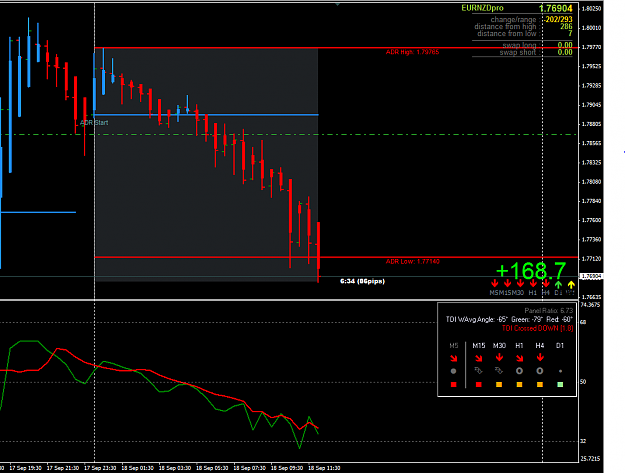Screen dimensions: 625x474
Task: Click the light green square under the panel's D1 column
Action: point(560,385)
